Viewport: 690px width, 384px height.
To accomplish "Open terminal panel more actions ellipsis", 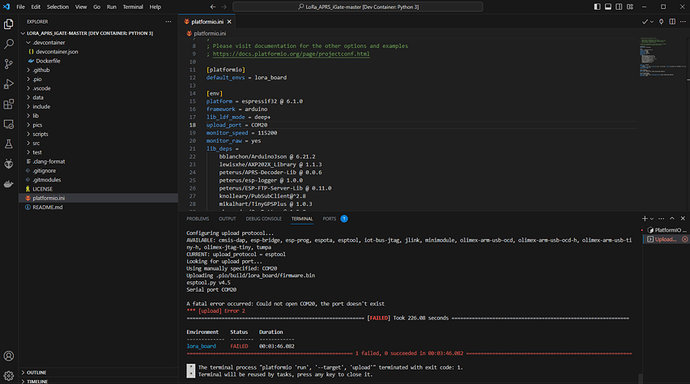I will (661, 218).
